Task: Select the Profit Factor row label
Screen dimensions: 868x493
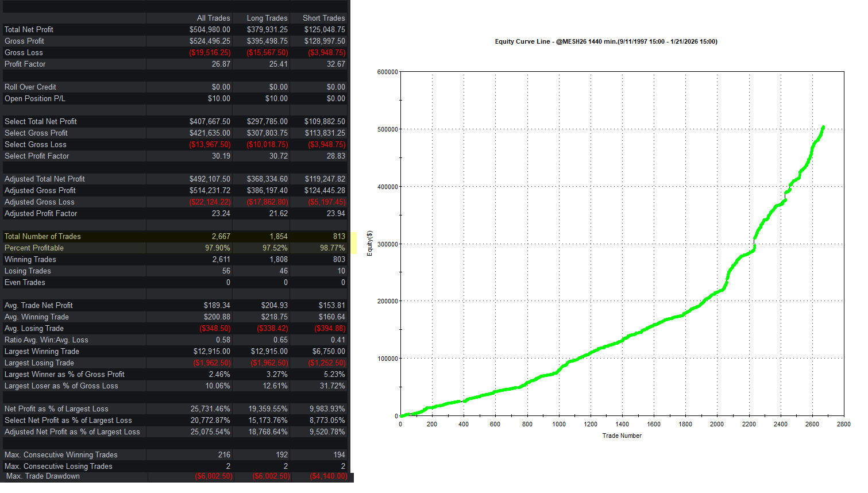Action: point(25,64)
